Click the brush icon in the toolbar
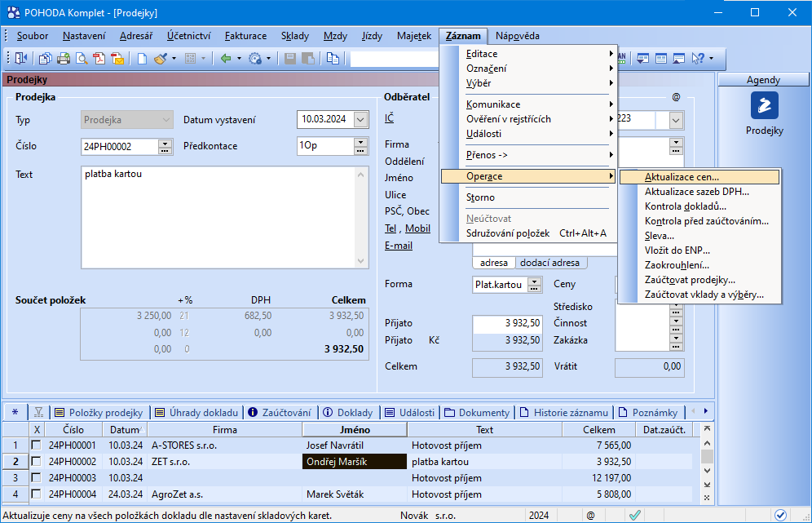 coord(161,59)
